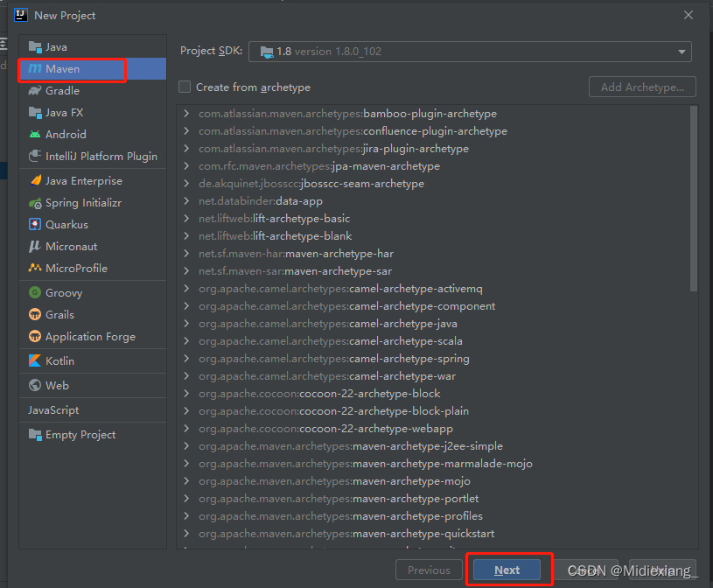Select lift-archetype-blank row text
This screenshot has width=713, height=588.
(x=275, y=236)
